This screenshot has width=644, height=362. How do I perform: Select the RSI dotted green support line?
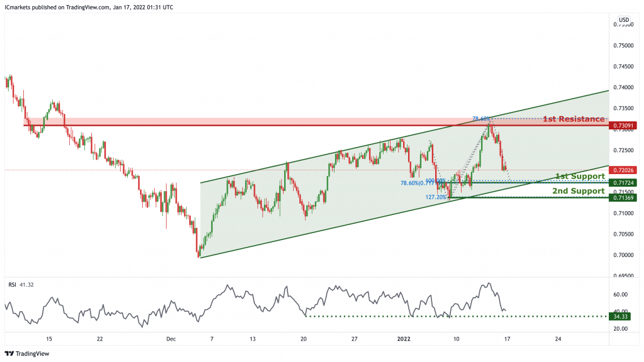[457, 317]
